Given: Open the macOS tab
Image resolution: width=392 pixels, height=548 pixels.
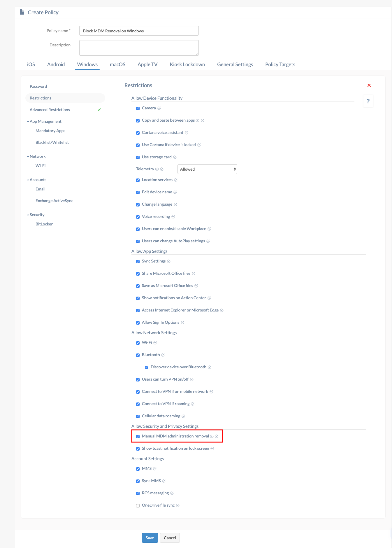Looking at the screenshot, I should pyautogui.click(x=117, y=64).
